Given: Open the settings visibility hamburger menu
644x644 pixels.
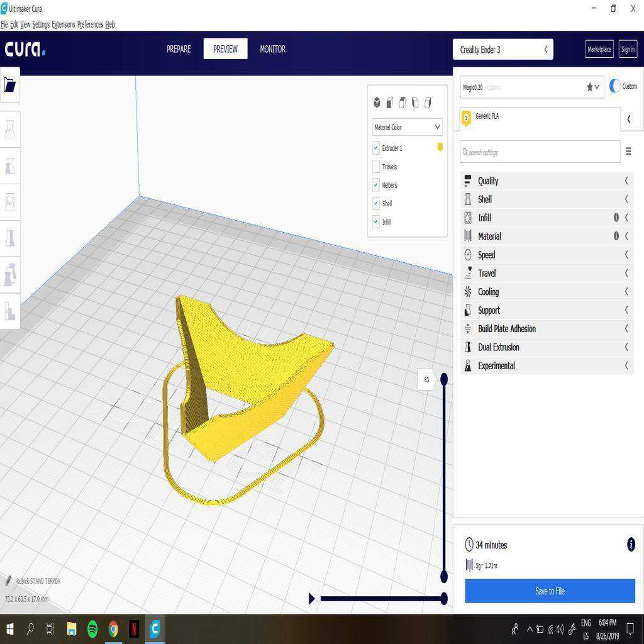Looking at the screenshot, I should tap(628, 151).
